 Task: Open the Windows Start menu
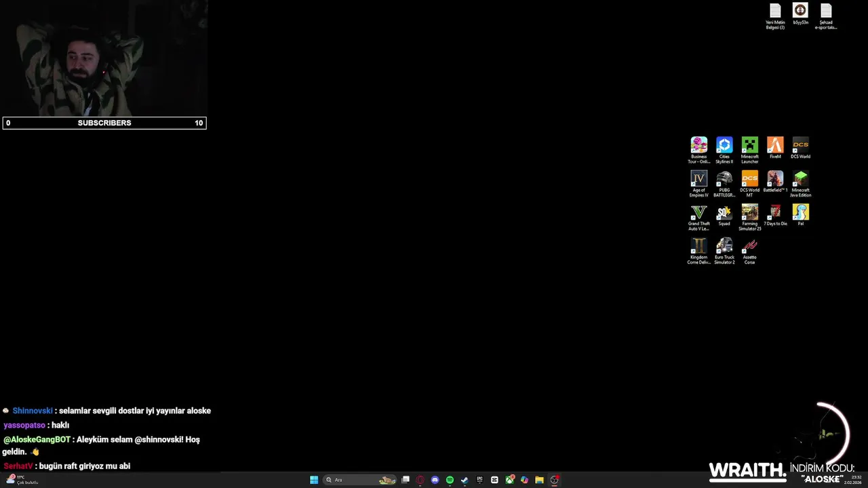[314, 480]
